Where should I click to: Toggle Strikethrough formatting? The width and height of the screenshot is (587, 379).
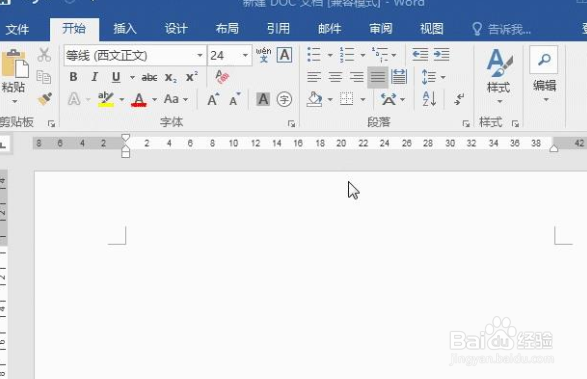click(149, 78)
